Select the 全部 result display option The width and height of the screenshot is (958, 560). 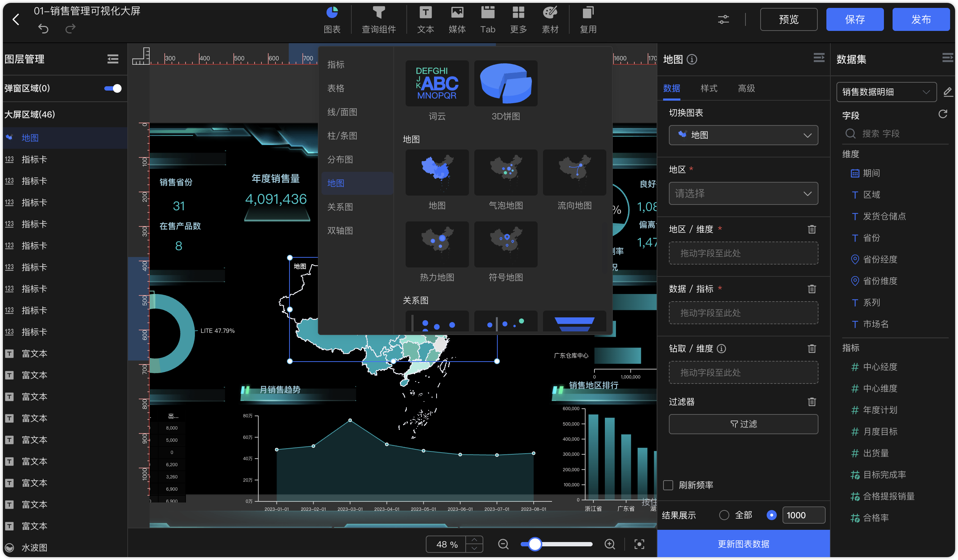pyautogui.click(x=724, y=515)
